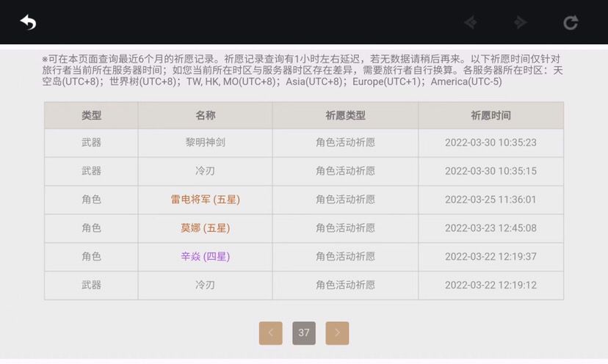Viewport: 608px width, 364px height.
Task: Select the 雷电将军 (五星) entry
Action: [x=206, y=200]
